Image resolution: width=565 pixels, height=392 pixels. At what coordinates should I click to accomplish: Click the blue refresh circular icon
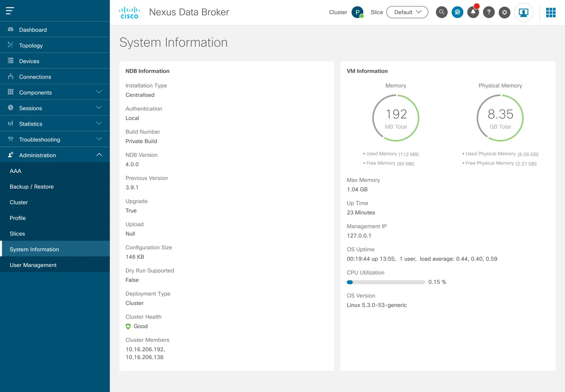(457, 12)
